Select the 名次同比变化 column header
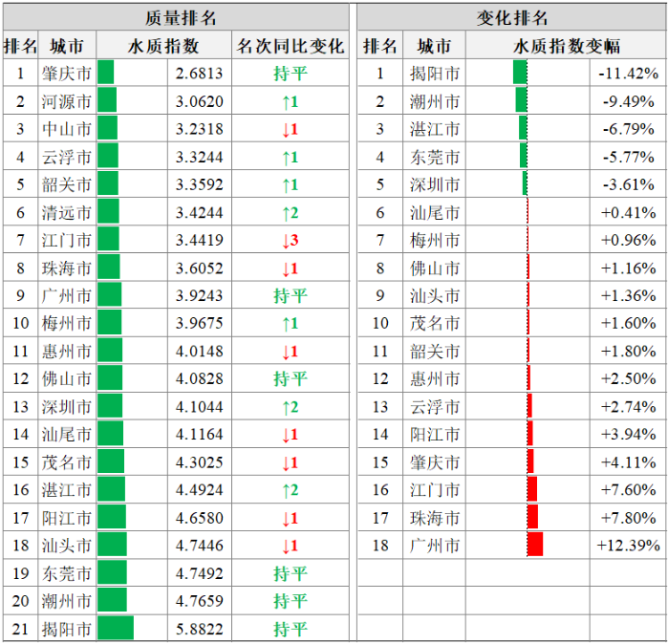The width and height of the screenshot is (668, 644). (290, 46)
